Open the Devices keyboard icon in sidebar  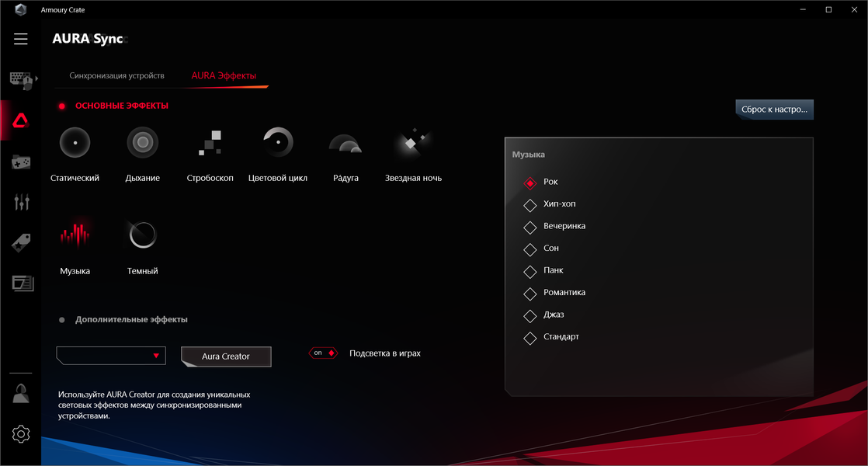coord(21,80)
